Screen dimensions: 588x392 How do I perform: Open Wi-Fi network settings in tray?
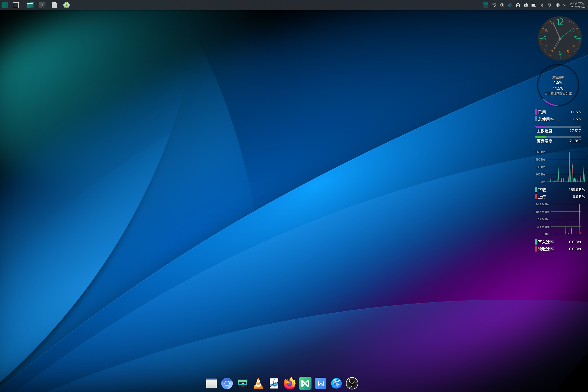tap(549, 5)
